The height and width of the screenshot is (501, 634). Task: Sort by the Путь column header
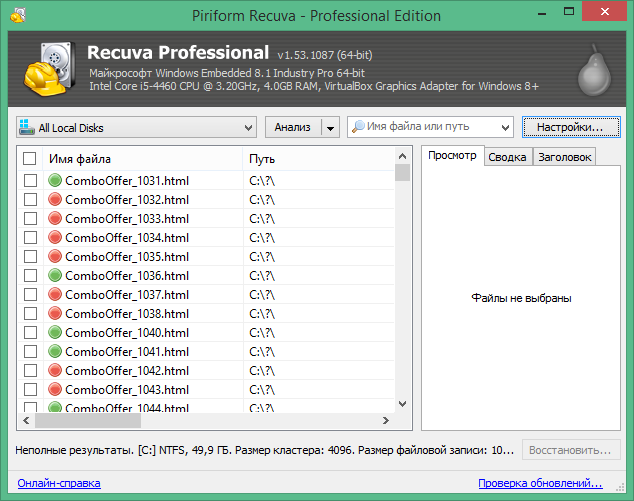click(318, 159)
